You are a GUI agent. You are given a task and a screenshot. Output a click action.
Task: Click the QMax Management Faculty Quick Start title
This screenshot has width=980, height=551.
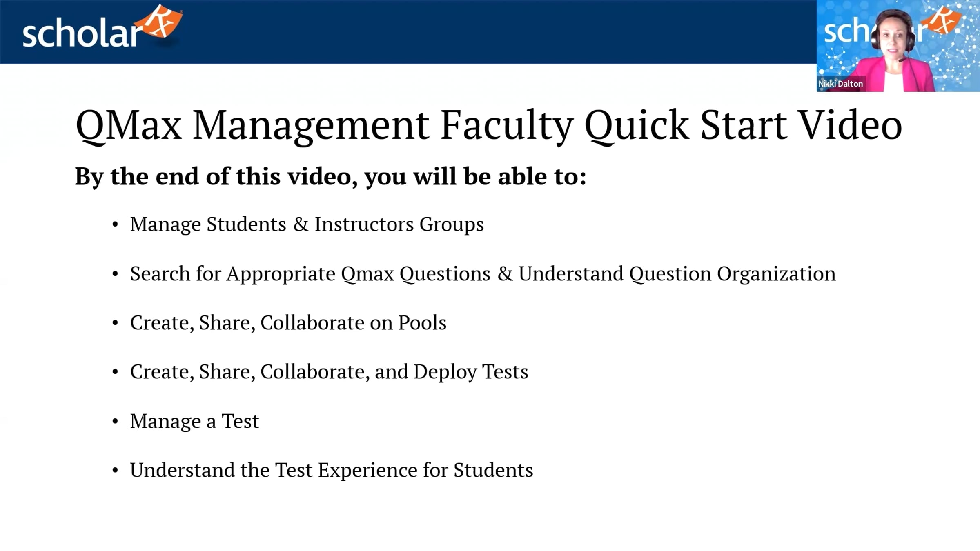click(x=489, y=125)
